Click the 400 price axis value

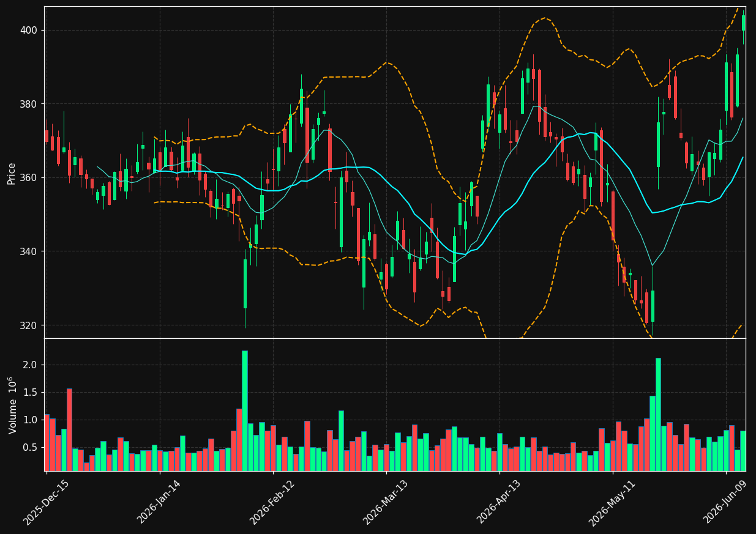29,30
